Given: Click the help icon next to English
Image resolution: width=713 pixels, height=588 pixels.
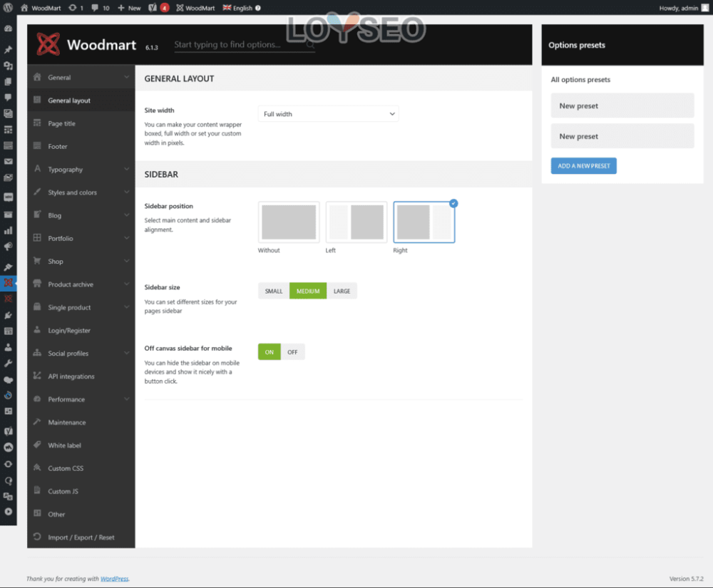Looking at the screenshot, I should point(258,8).
